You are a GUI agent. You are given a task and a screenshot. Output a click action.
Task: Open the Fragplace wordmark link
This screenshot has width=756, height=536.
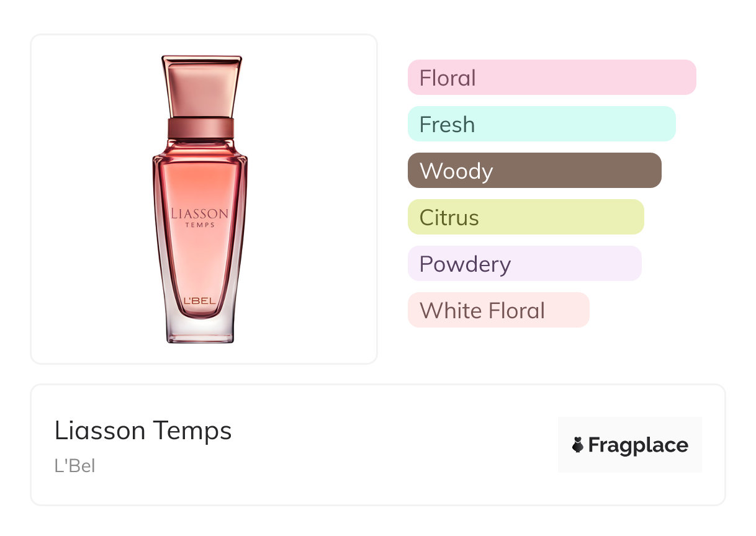[638, 445]
